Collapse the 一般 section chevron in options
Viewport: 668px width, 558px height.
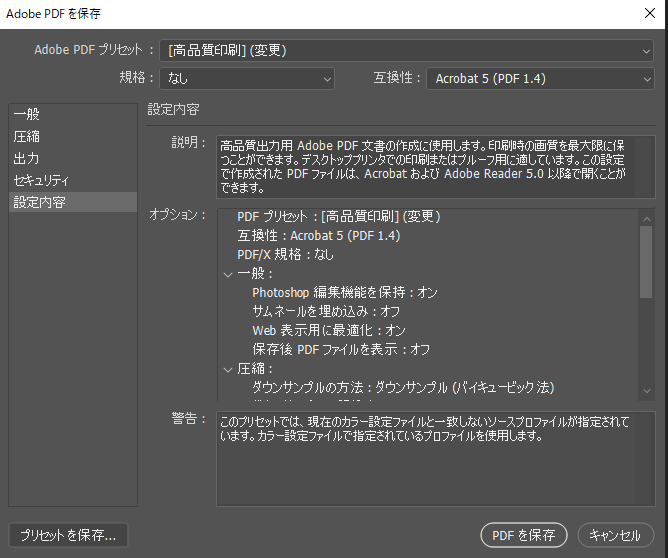tap(228, 273)
